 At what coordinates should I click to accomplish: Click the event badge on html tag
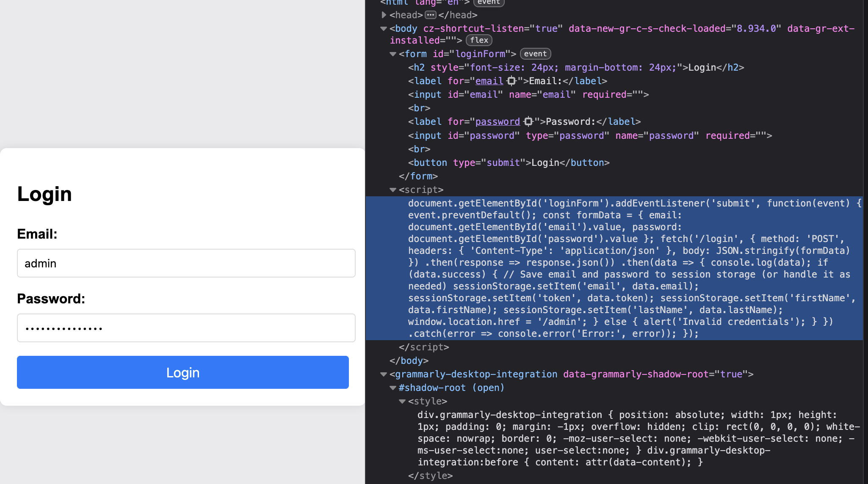coord(489,2)
